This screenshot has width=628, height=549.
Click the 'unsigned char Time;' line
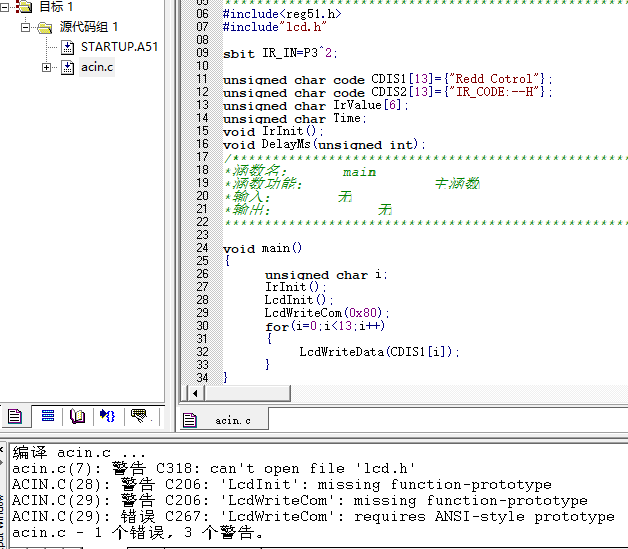[294, 119]
